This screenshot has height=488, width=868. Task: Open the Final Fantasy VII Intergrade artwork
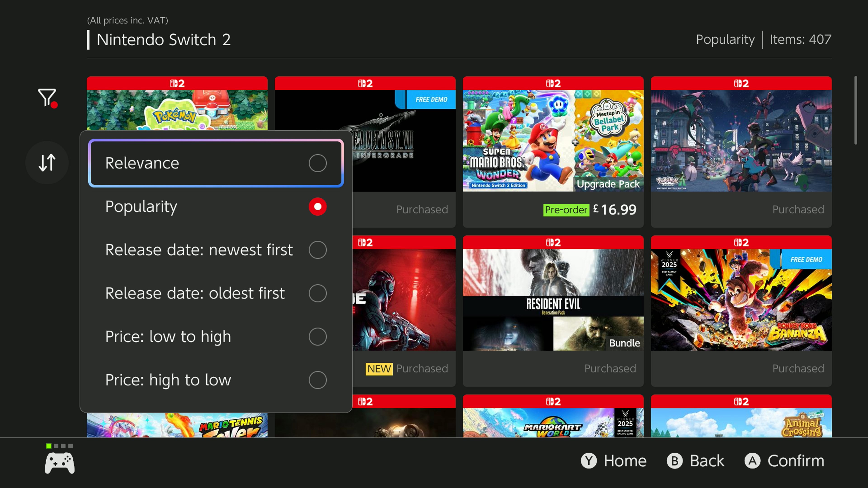click(x=404, y=141)
